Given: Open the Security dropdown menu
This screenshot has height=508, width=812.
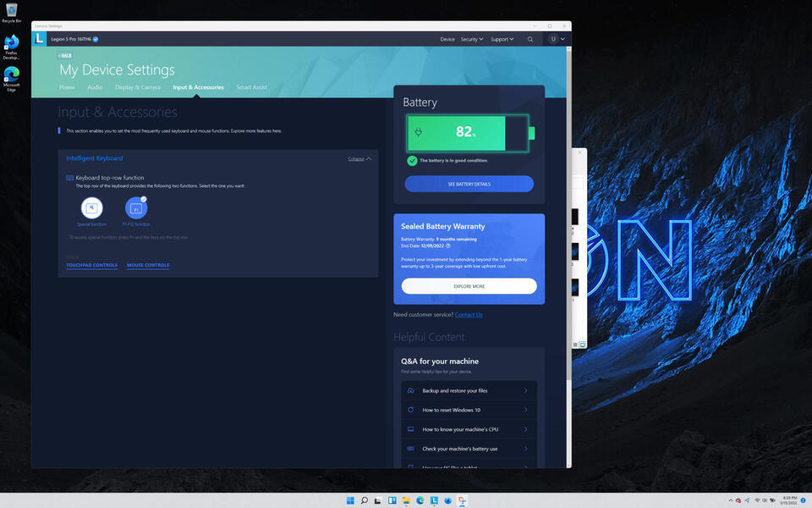Looking at the screenshot, I should pyautogui.click(x=472, y=40).
